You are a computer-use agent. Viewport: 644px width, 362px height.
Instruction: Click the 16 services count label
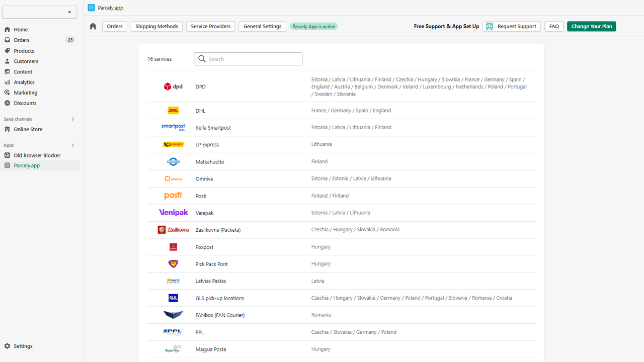(x=159, y=59)
